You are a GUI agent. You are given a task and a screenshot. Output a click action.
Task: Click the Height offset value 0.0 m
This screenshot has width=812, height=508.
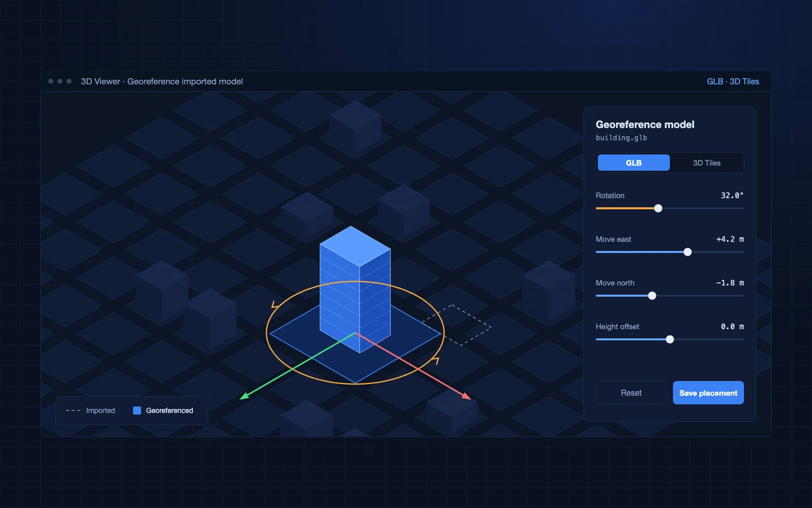(732, 326)
